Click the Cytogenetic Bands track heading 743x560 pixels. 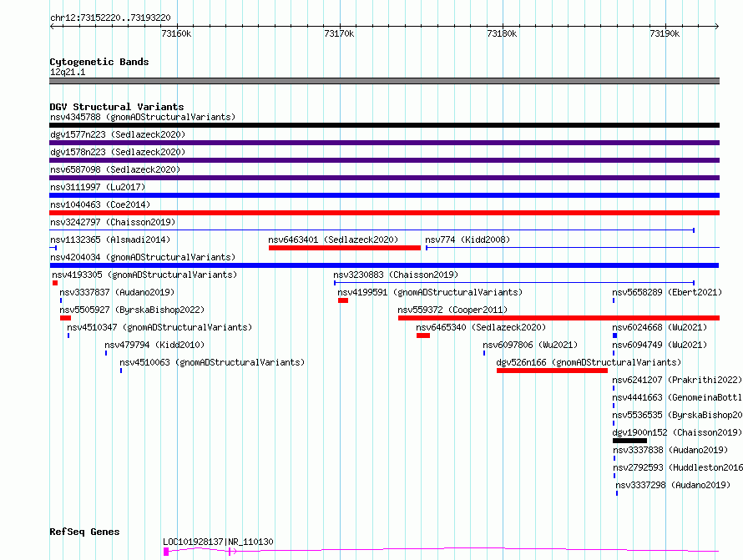(x=99, y=62)
